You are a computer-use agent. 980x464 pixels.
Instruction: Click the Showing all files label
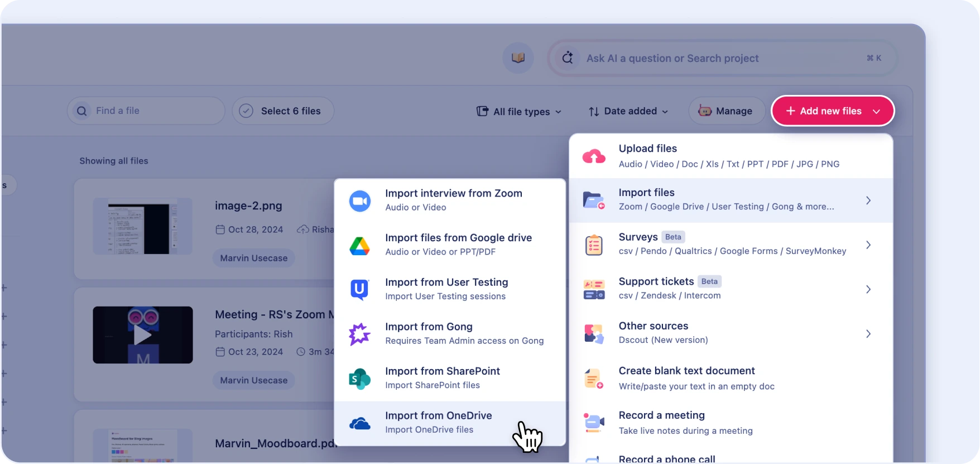[x=114, y=161]
